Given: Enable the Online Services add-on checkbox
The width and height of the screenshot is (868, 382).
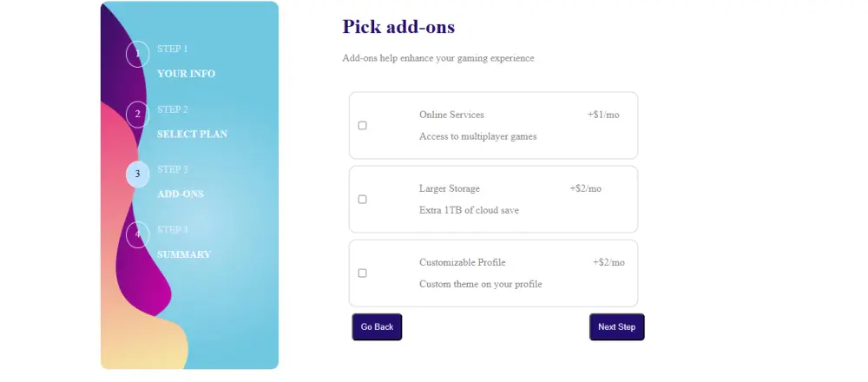Looking at the screenshot, I should click(x=363, y=126).
